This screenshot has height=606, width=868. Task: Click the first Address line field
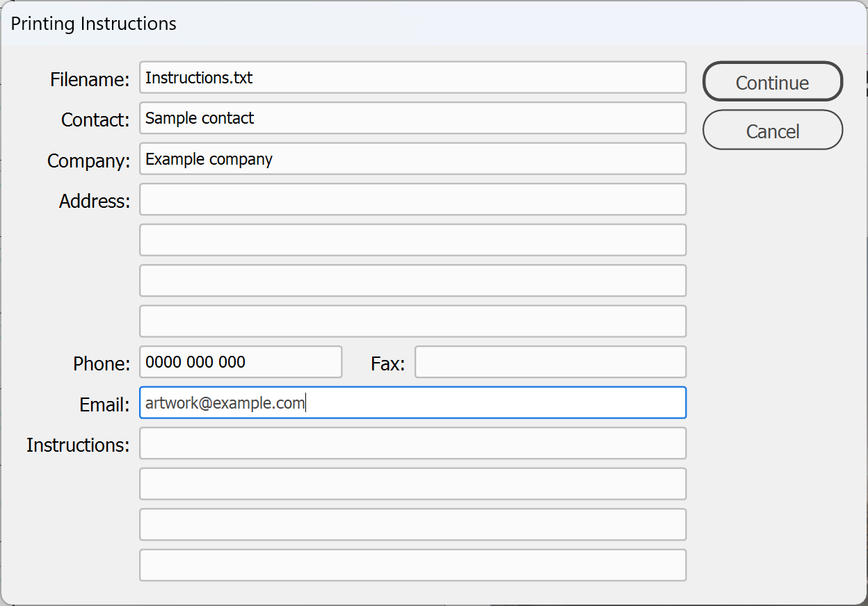[x=413, y=199]
